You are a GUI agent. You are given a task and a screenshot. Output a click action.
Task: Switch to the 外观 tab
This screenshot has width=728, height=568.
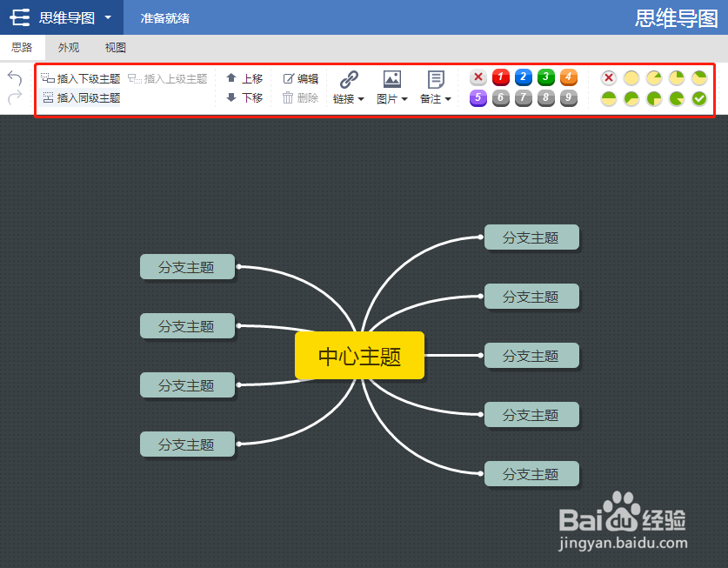(x=68, y=48)
